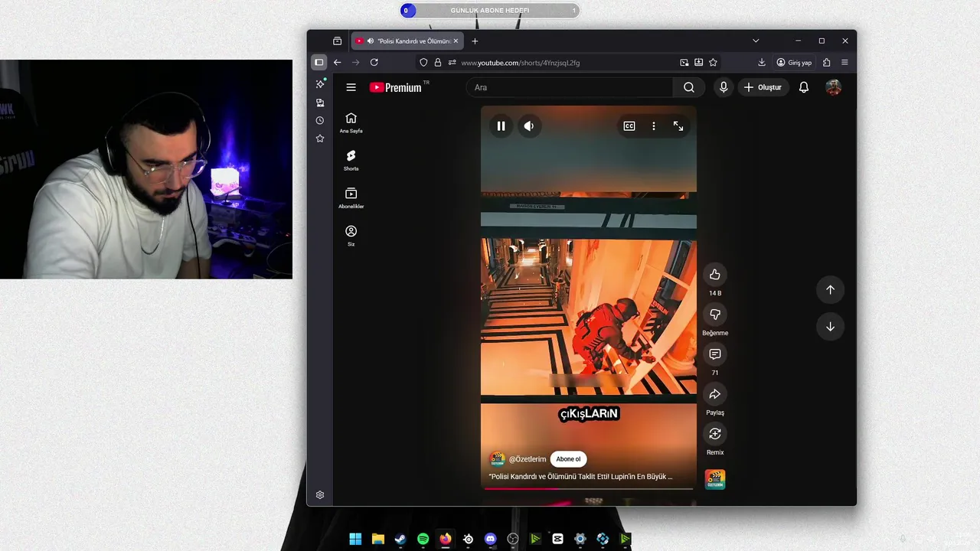
Task: Select the Polisi Kandırdı ve Ölümünü tab
Action: click(408, 41)
